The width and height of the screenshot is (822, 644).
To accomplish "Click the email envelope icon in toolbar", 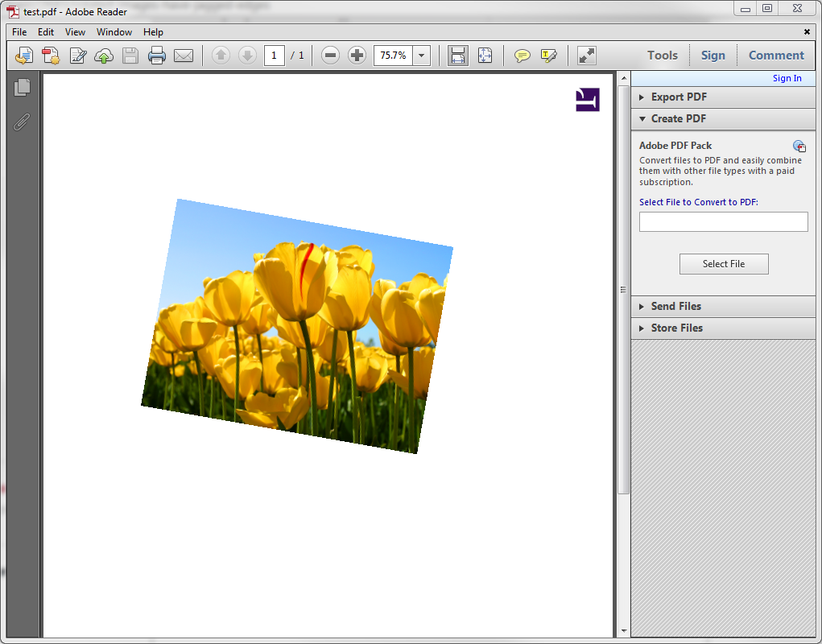I will tap(184, 56).
